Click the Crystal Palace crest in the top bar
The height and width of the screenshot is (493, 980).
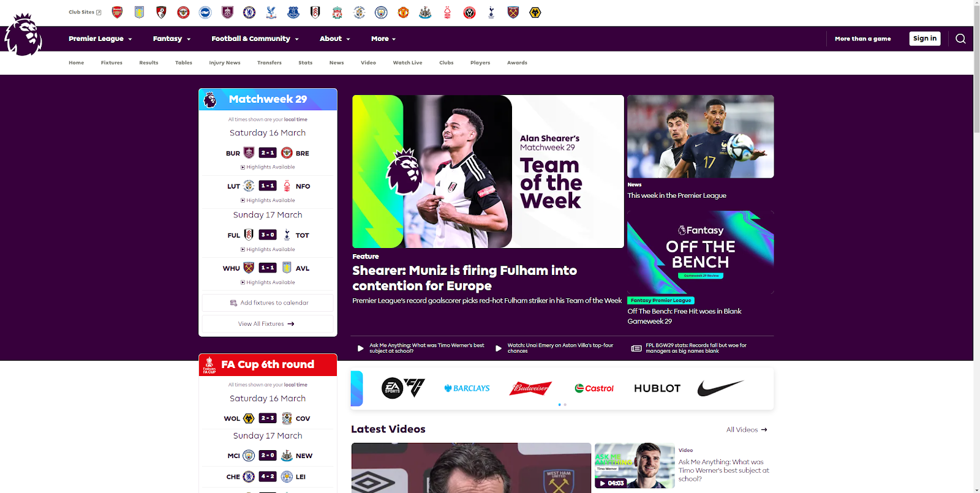271,12
